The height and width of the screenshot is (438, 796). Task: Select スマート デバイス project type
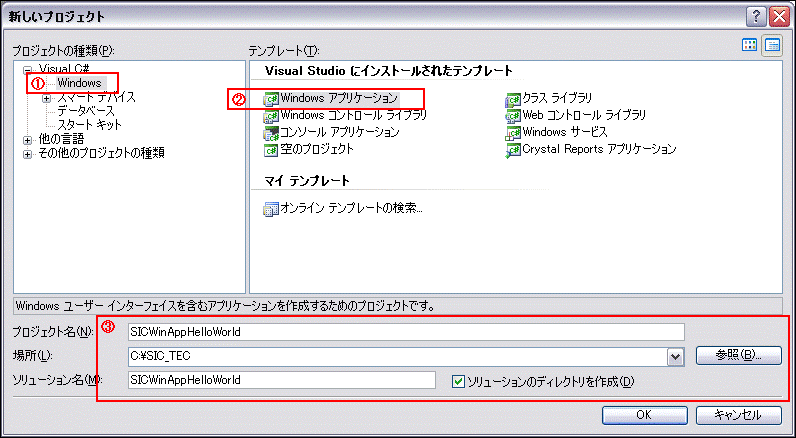(x=96, y=97)
